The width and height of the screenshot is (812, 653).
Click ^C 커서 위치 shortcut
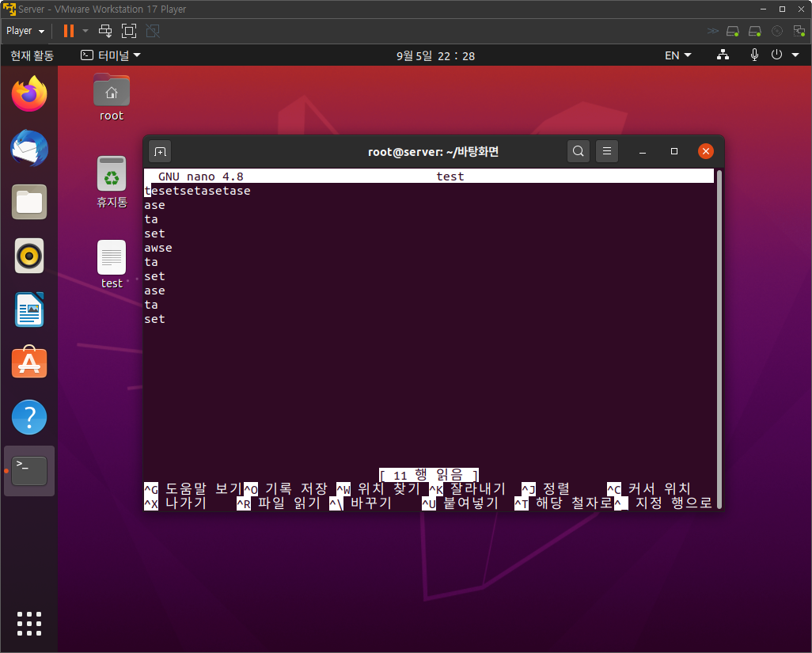point(649,489)
